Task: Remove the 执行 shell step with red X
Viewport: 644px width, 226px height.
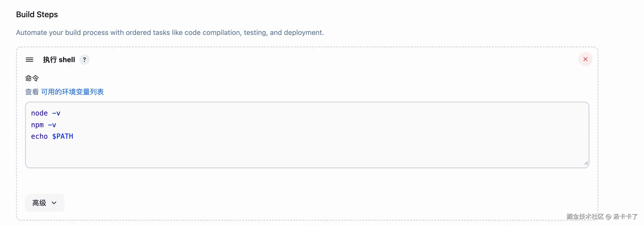Action: pos(585,59)
